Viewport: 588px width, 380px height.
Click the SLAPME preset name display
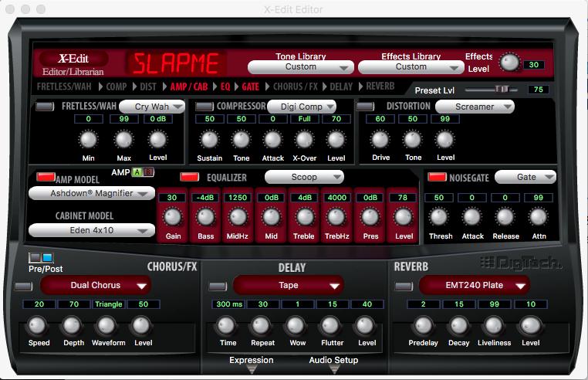tap(176, 63)
